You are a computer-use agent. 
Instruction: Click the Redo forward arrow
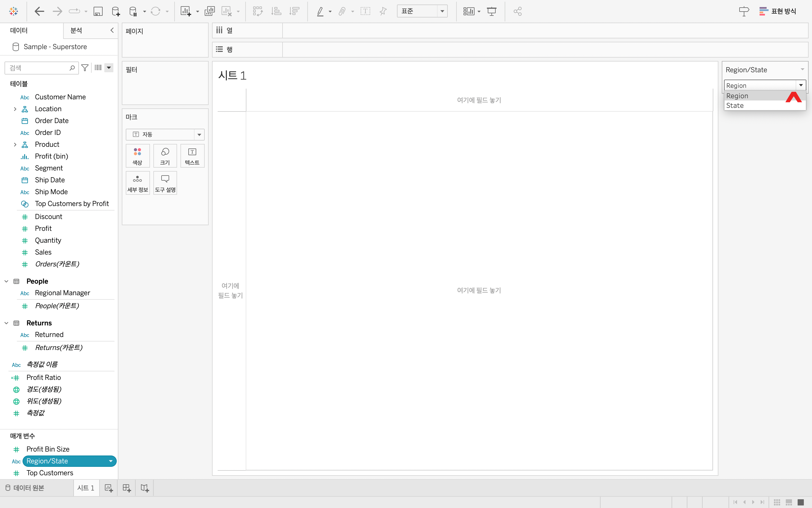58,11
